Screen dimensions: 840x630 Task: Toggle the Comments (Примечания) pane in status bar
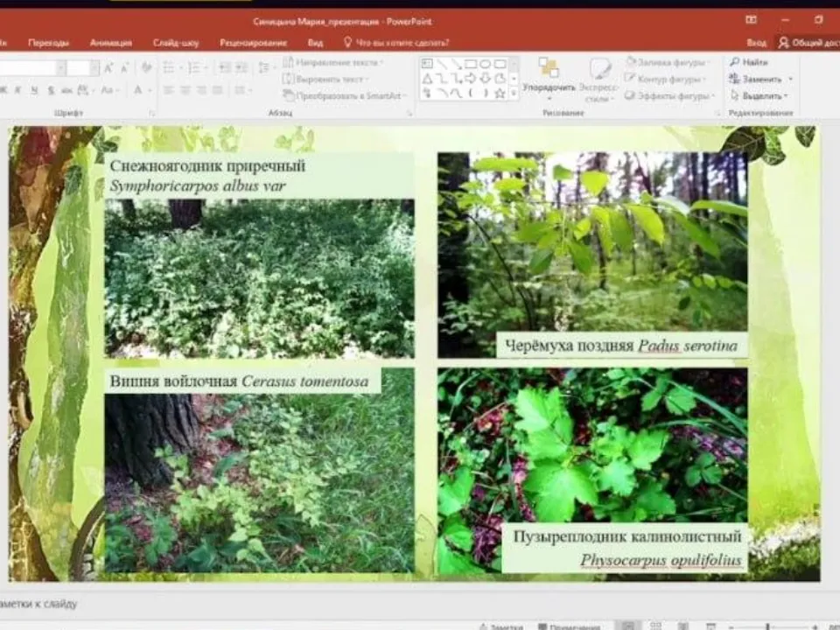tap(569, 626)
